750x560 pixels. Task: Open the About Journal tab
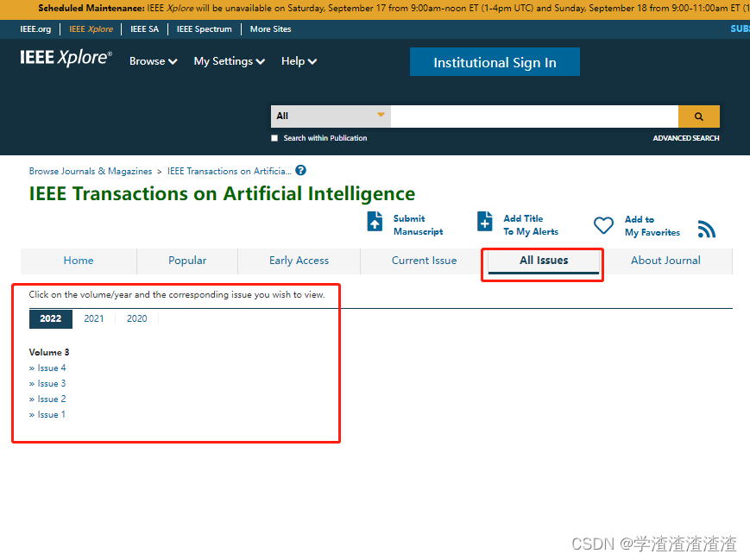(x=665, y=261)
